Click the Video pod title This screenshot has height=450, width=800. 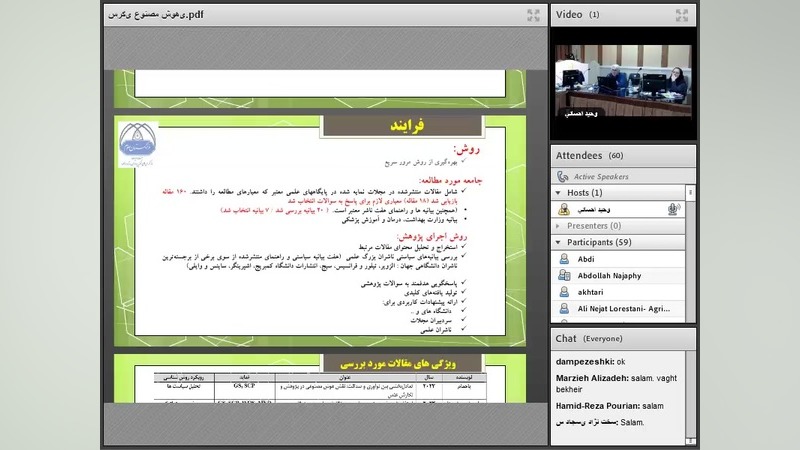[x=569, y=15]
